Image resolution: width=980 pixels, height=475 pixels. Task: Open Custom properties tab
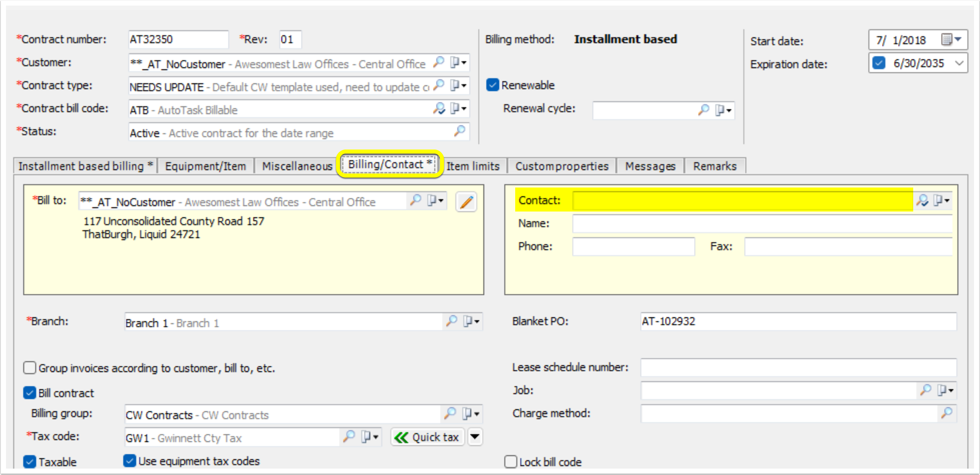click(x=562, y=166)
